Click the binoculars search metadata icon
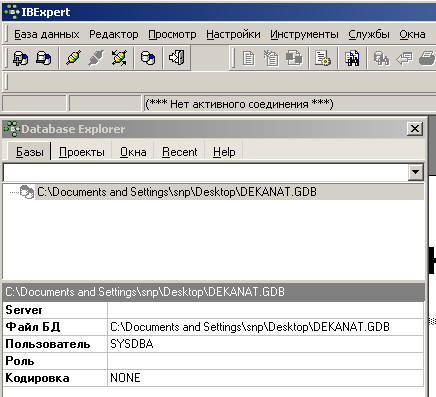The height and width of the screenshot is (397, 436). click(x=352, y=59)
